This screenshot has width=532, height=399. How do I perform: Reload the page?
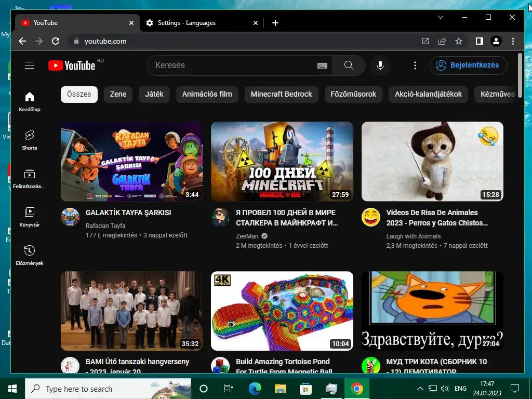tap(56, 41)
